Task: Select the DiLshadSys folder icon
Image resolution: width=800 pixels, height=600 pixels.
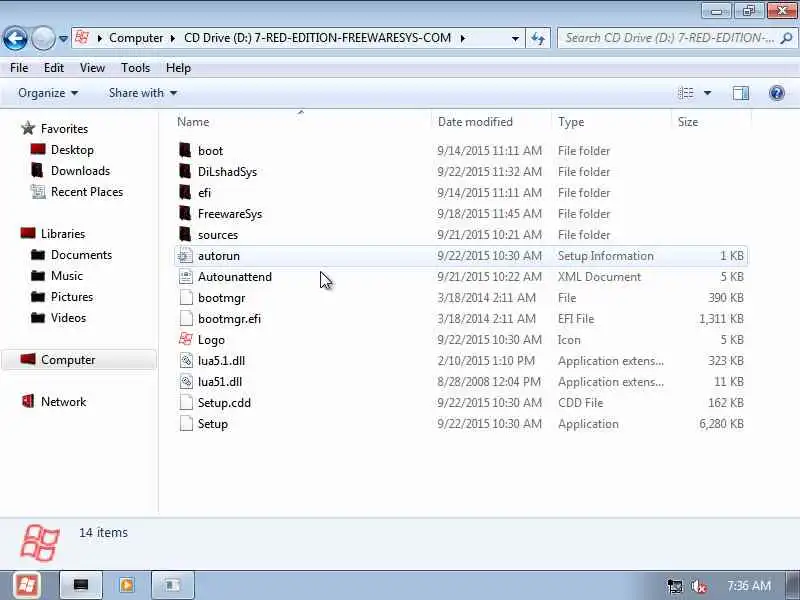Action: click(x=185, y=171)
